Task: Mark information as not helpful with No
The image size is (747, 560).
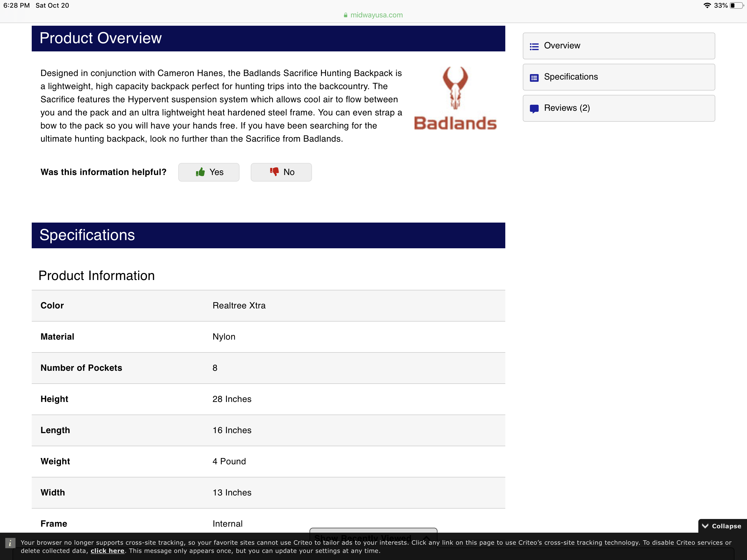Action: coord(281,172)
